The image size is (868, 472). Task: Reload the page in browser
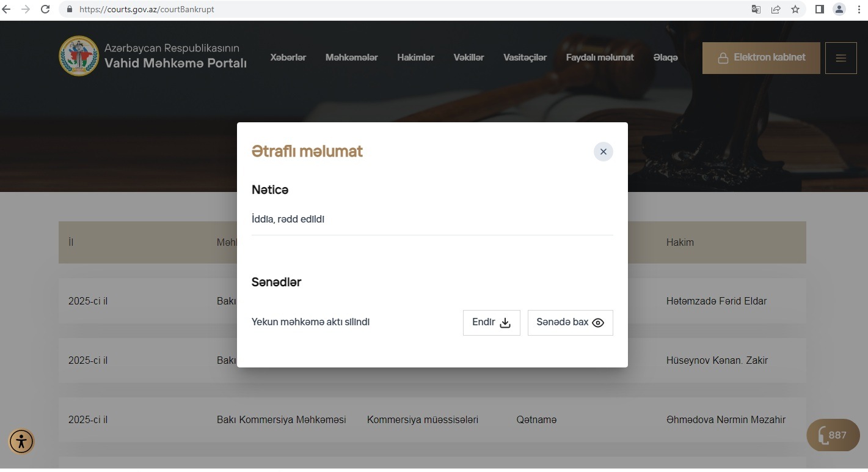[x=45, y=9]
